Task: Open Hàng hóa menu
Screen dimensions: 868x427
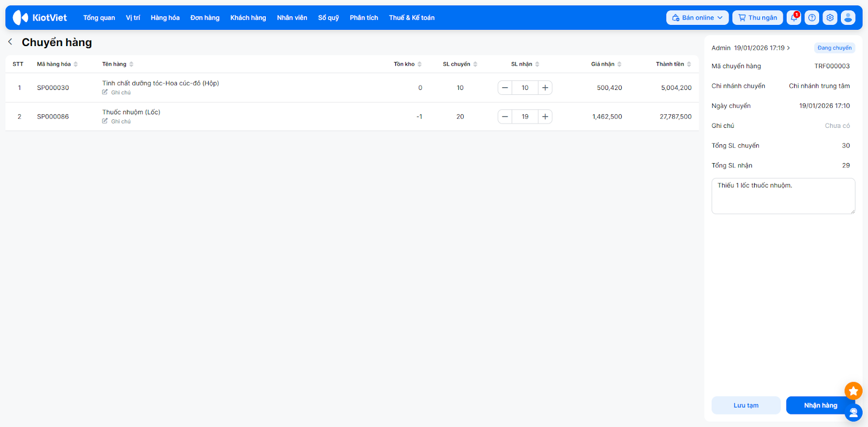Action: click(165, 17)
